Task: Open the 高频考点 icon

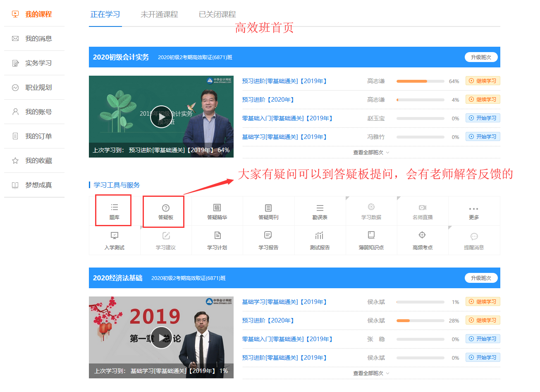Action: tap(422, 241)
